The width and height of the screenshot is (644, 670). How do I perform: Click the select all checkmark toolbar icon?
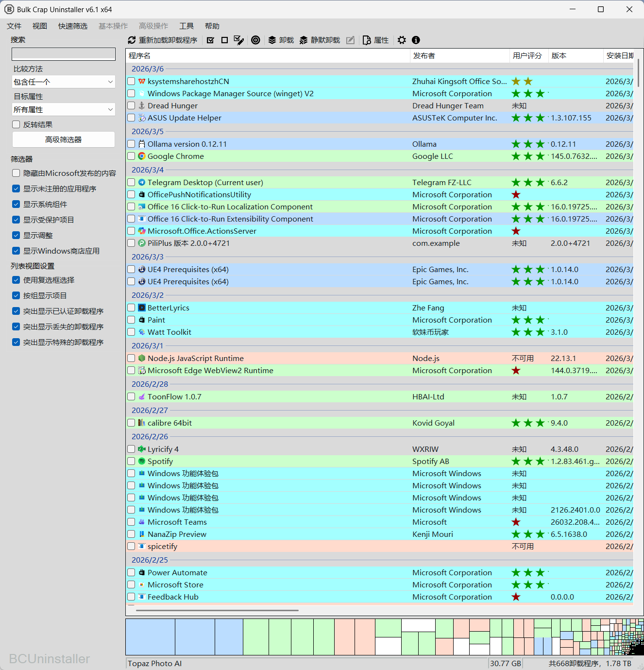pos(210,40)
